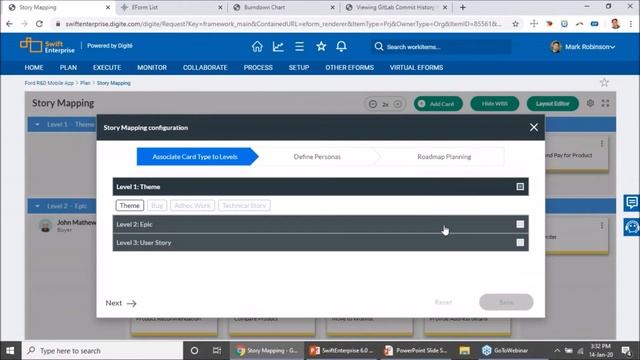Expand Level 2: Epic section
The image size is (640, 360).
coord(520,224)
